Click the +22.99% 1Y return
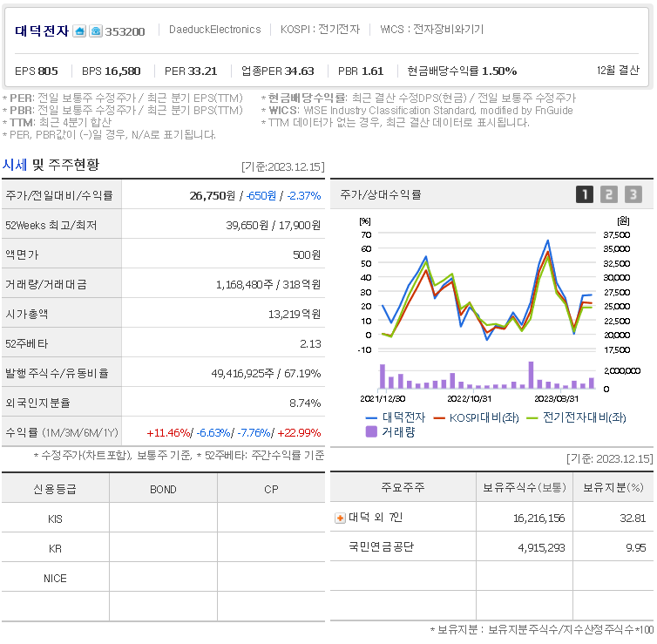 point(299,433)
